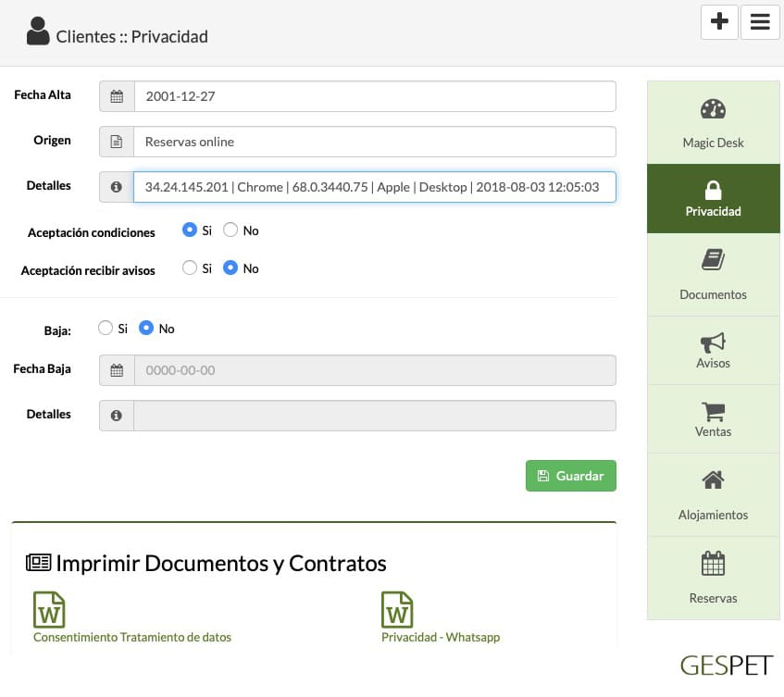Select the Privacidad sidebar item

pos(713,198)
